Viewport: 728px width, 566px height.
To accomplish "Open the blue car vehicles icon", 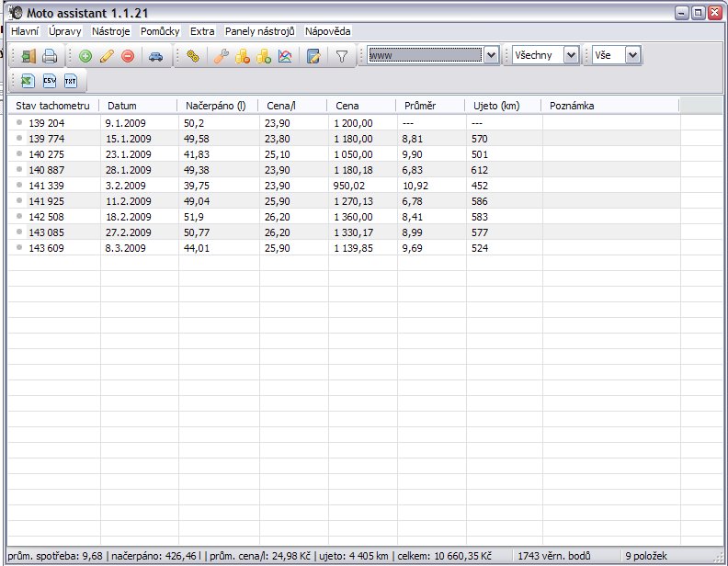I will 155,56.
